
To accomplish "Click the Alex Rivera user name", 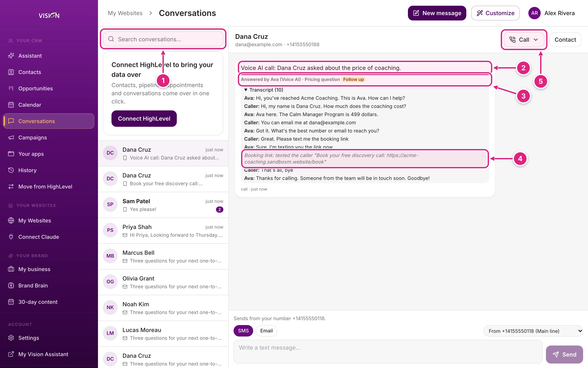I will [x=559, y=13].
